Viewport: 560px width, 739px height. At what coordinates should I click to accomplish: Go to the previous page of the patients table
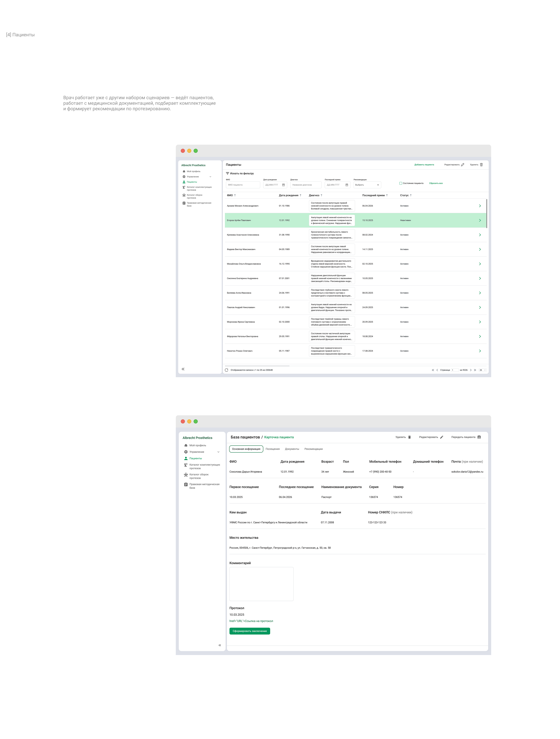(x=437, y=370)
